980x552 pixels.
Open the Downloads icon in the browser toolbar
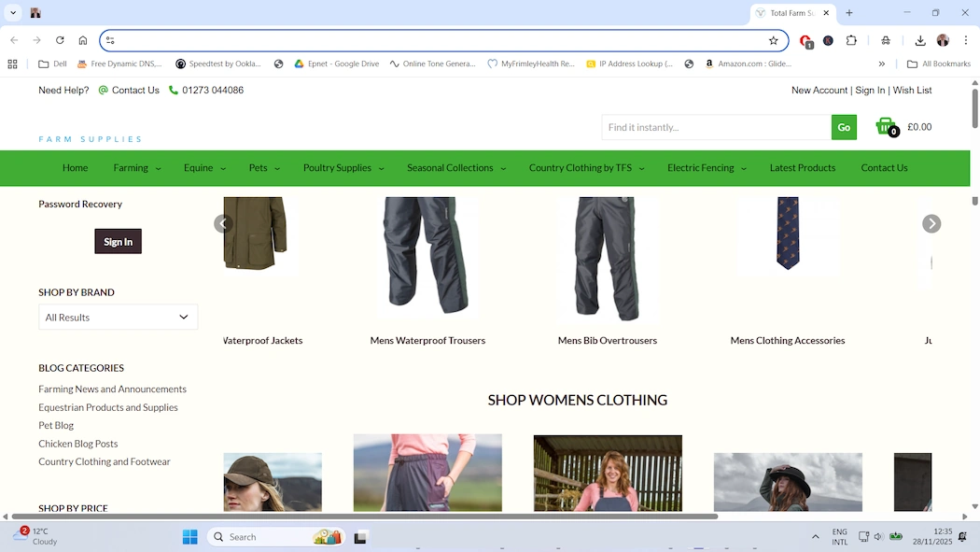tap(919, 40)
